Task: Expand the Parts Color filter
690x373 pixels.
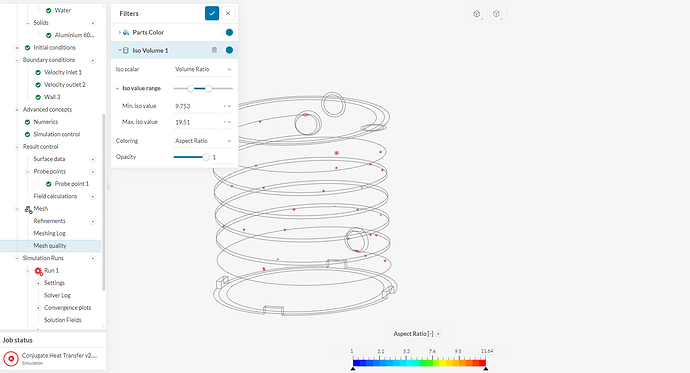Action: tap(119, 32)
